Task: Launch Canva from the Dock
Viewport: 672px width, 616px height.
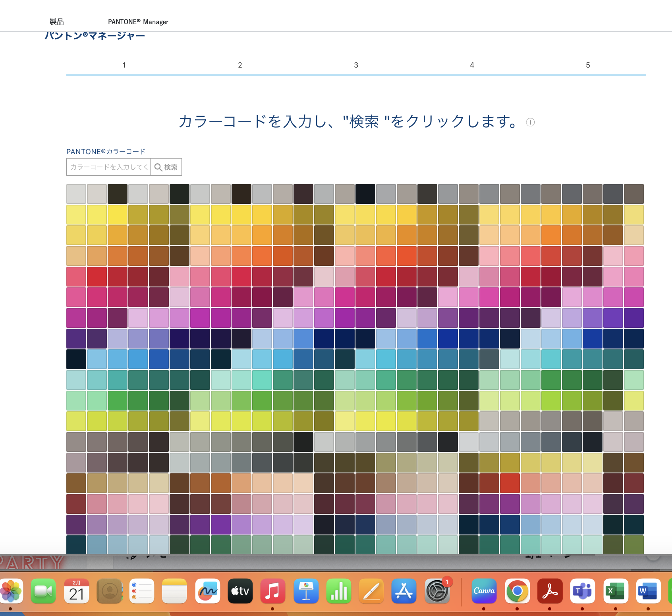Action: [484, 591]
